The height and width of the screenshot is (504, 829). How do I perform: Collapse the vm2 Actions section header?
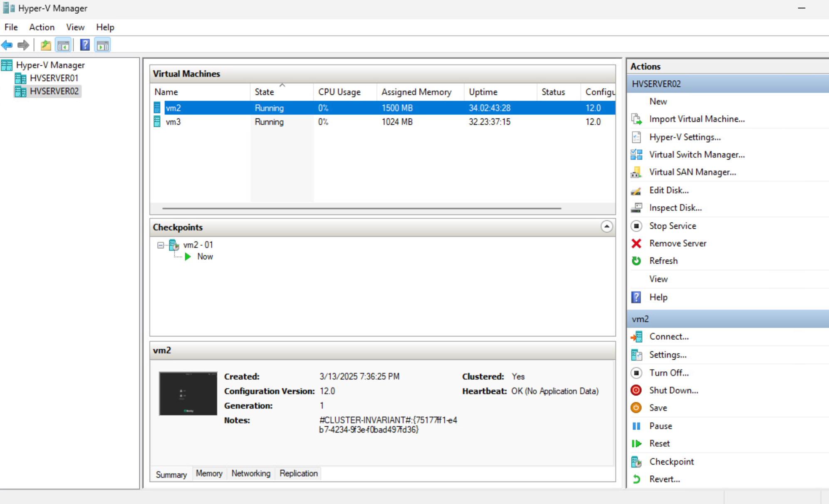pos(728,319)
